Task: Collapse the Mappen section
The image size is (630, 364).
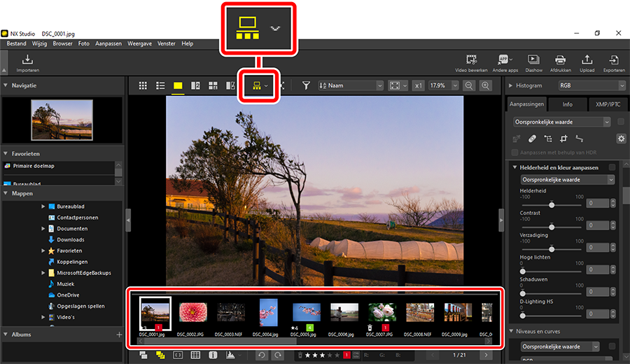Action: tap(6, 193)
